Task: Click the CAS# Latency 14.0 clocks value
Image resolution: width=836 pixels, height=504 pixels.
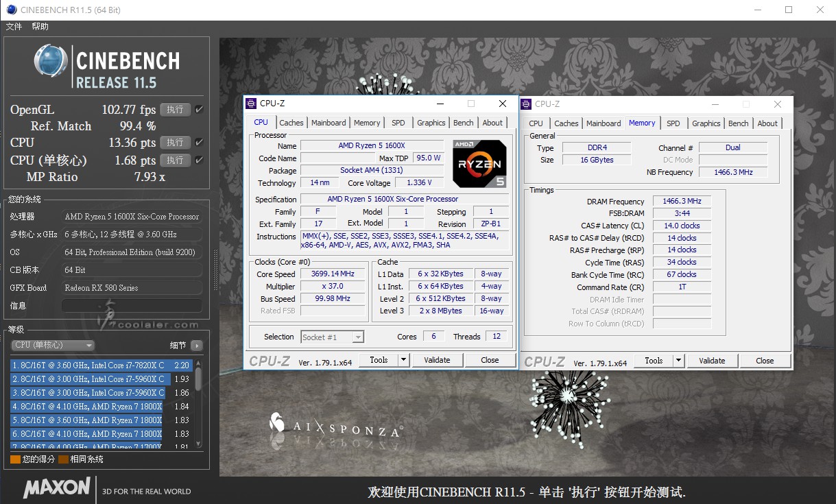Action: (682, 226)
